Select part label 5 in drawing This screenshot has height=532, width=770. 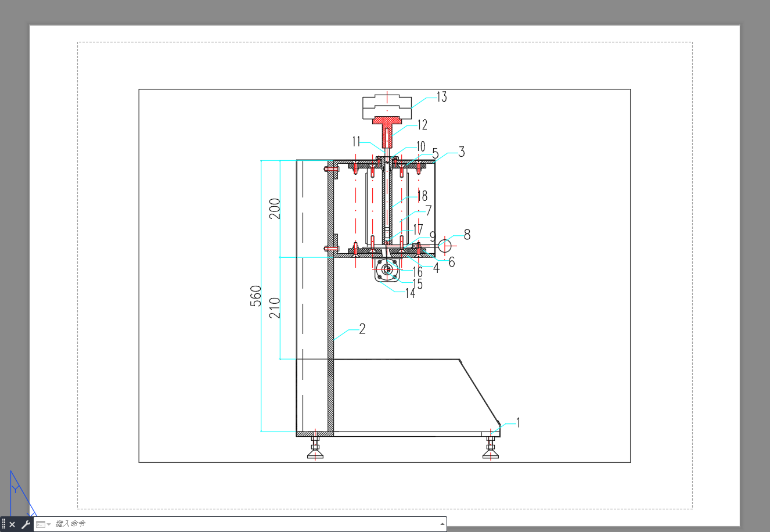(436, 154)
